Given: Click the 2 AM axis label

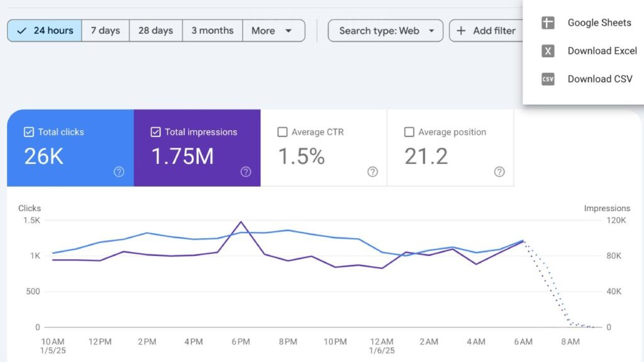Looking at the screenshot, I should [429, 341].
